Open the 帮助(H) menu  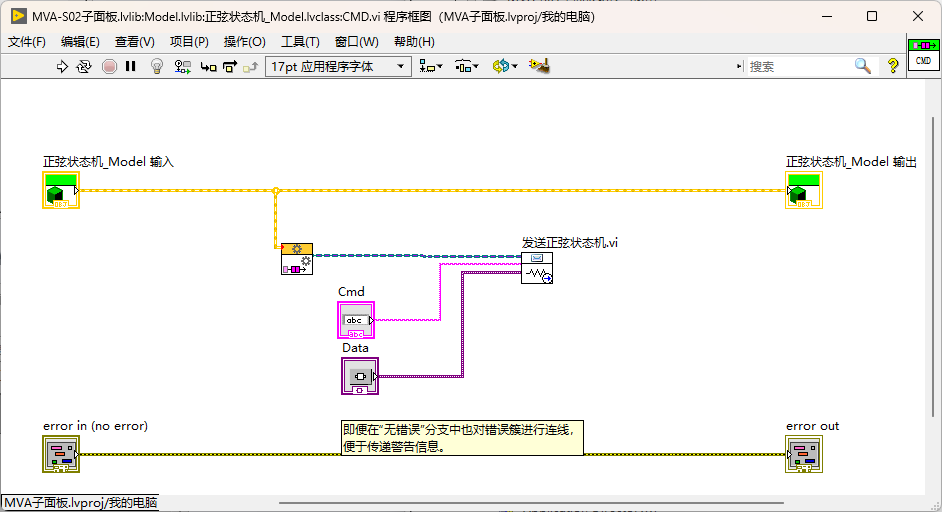coord(414,41)
